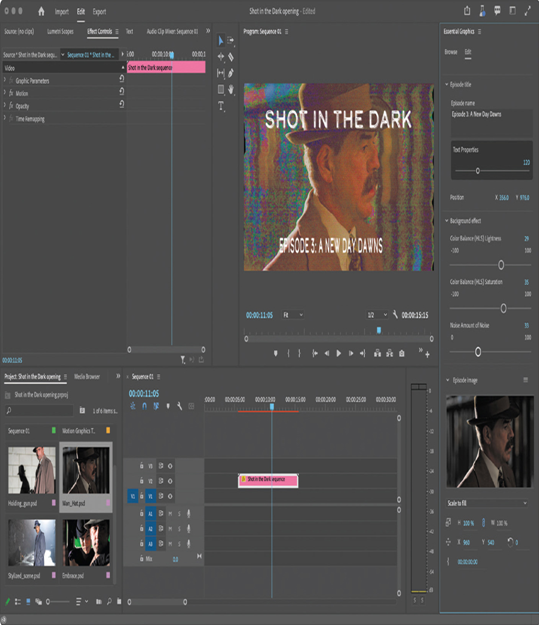Click Go to Out point button
This screenshot has height=625, width=539.
coord(362,354)
